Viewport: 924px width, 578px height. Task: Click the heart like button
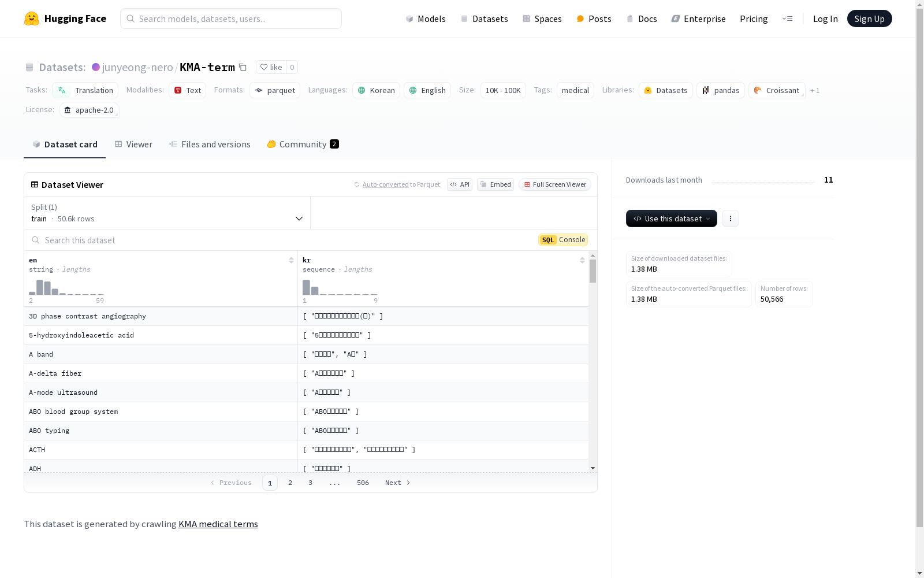pyautogui.click(x=271, y=67)
